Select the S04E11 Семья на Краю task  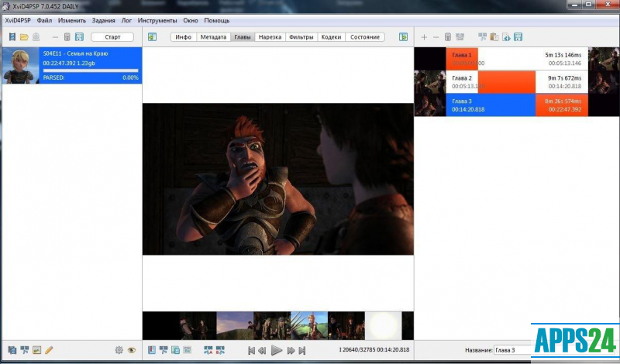[x=72, y=65]
